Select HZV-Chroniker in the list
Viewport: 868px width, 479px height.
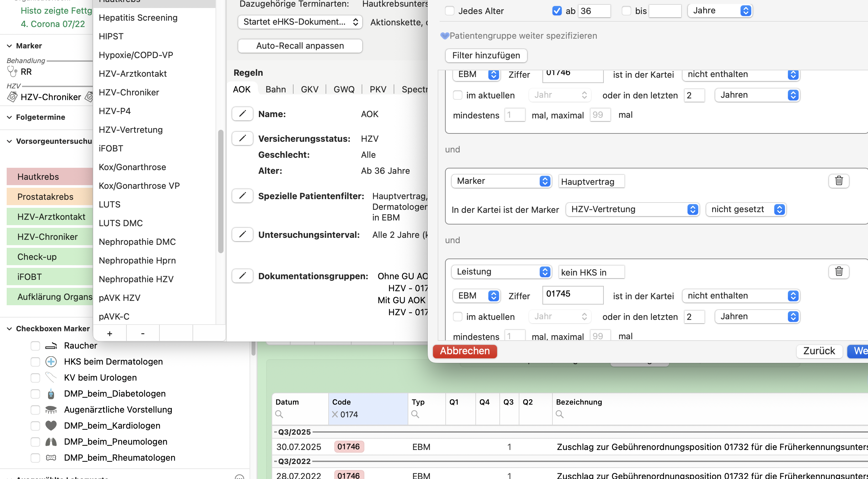pos(129,92)
